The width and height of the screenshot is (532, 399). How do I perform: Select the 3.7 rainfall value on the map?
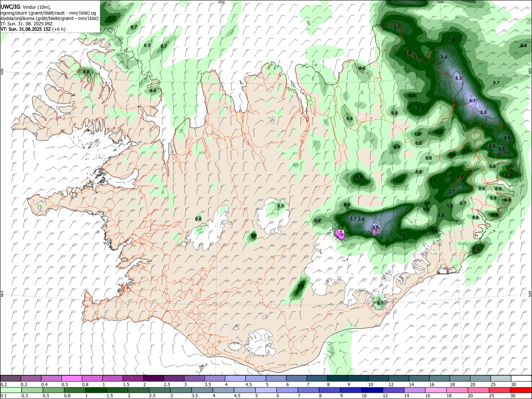tap(353, 219)
